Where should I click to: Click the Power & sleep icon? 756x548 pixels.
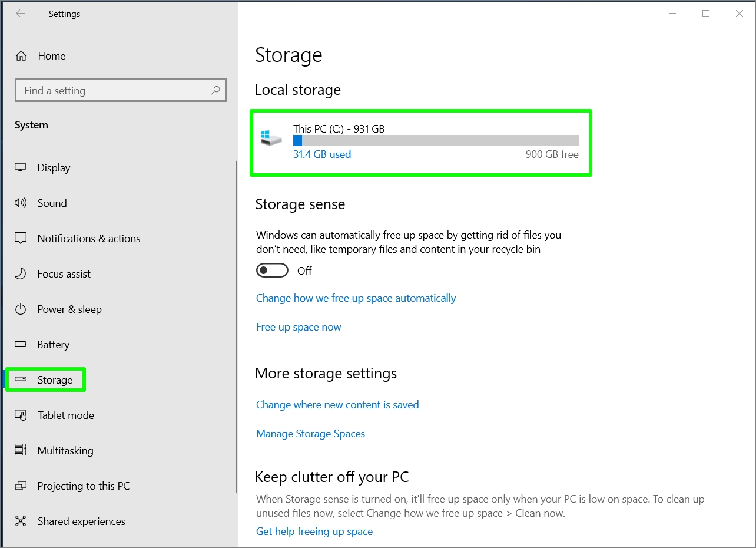tap(21, 309)
